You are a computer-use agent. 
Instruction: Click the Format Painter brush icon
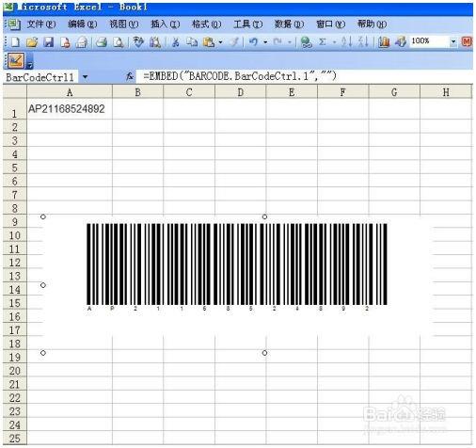click(x=234, y=41)
